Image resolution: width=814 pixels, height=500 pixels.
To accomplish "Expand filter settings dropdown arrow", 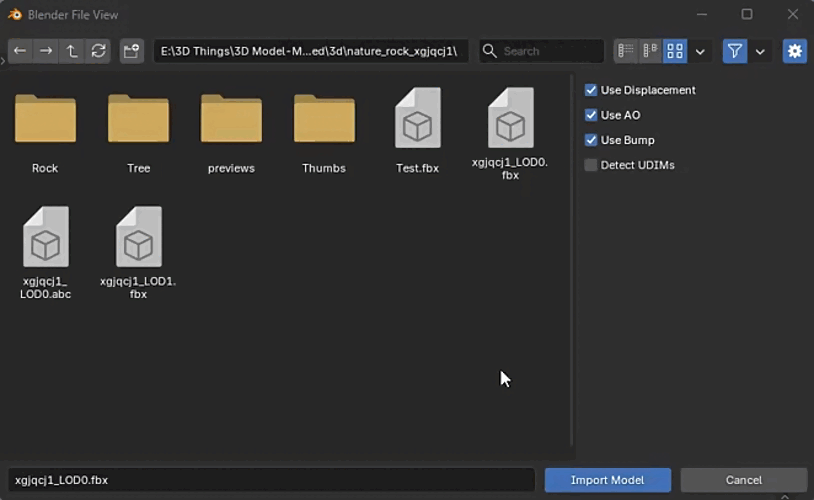I will 760,51.
